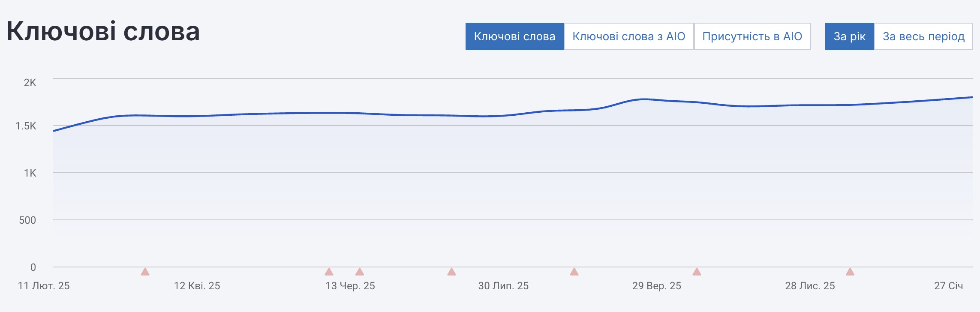
Task: Click the first triangle marker on the timeline
Action: 145,272
